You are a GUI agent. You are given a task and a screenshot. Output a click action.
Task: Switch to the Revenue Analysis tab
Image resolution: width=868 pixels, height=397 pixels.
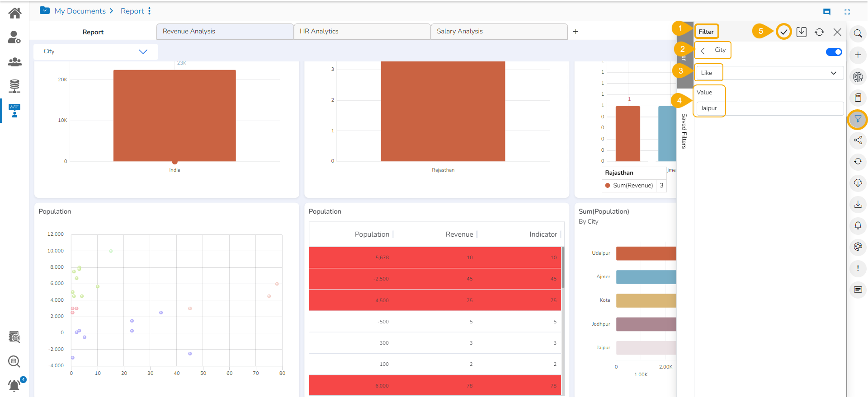(225, 32)
